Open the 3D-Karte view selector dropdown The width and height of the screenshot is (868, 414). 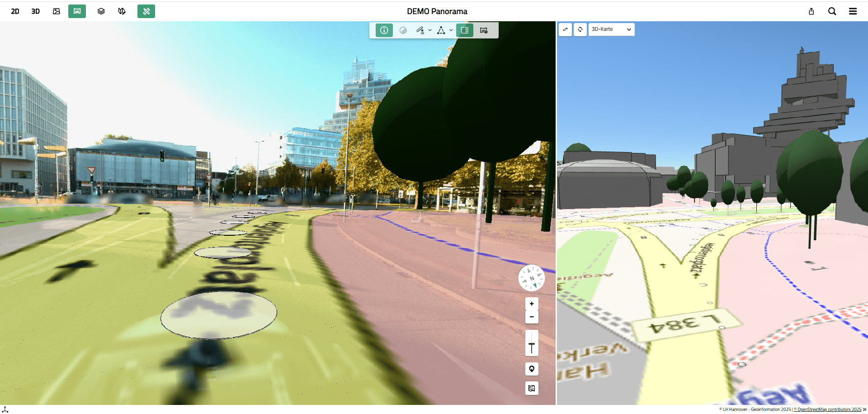[611, 29]
